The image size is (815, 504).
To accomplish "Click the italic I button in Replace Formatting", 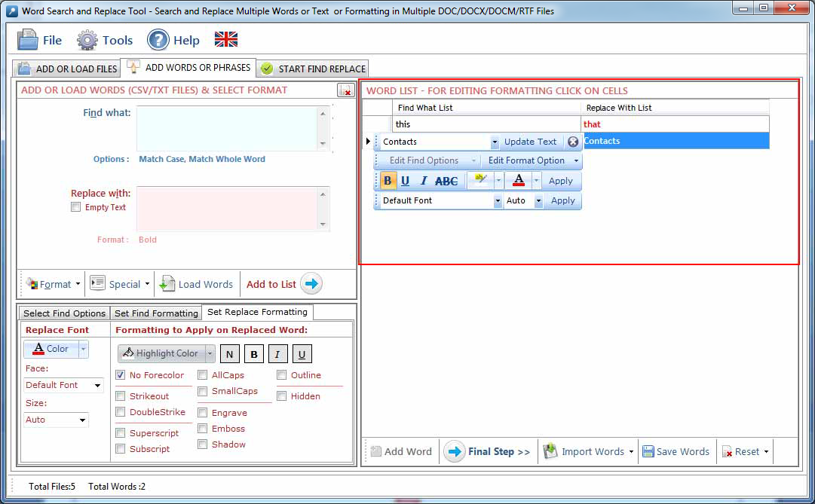I will [x=277, y=354].
